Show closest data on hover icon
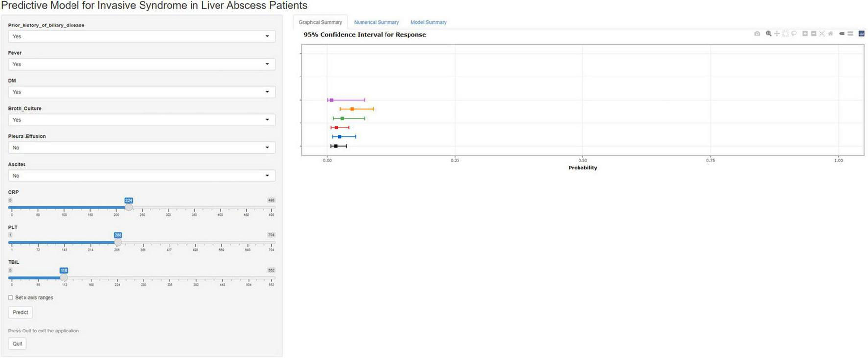The height and width of the screenshot is (358, 868). pos(842,34)
